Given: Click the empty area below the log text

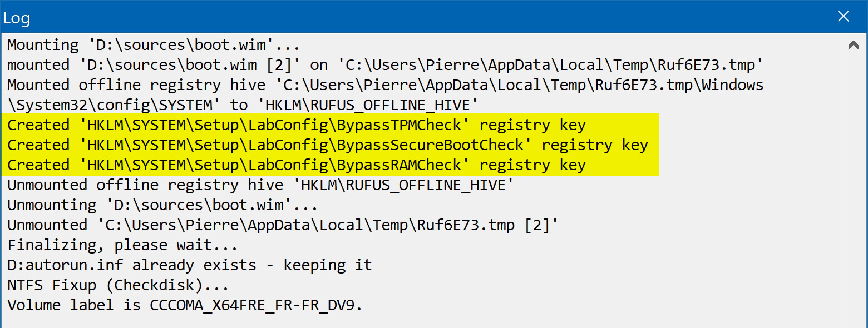Looking at the screenshot, I should pos(423,321).
